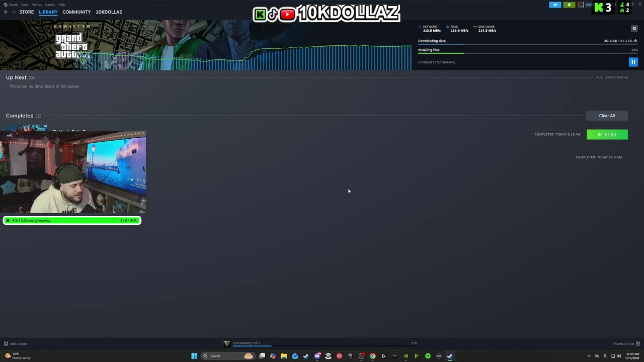Click 'There are no downloads in the queue'
This screenshot has height=362, width=644.
(x=44, y=86)
